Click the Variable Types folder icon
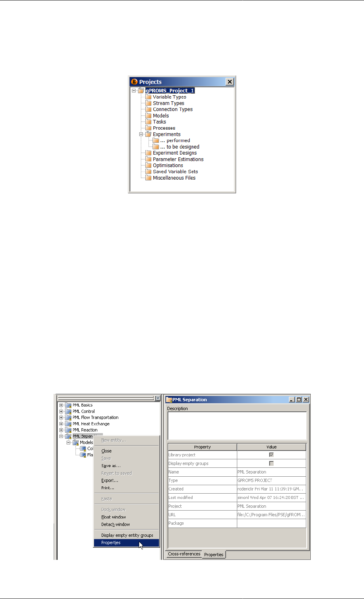This screenshot has width=364, height=599. pos(149,97)
